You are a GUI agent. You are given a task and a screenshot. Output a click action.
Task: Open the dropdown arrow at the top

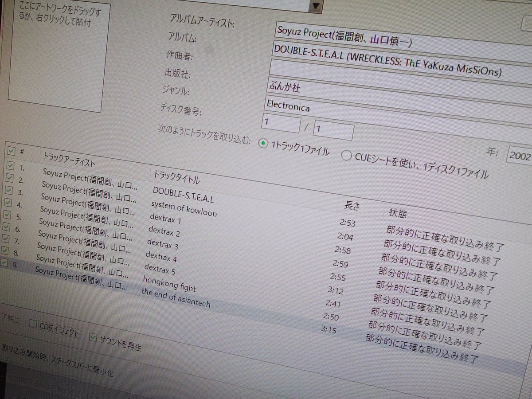(316, 5)
